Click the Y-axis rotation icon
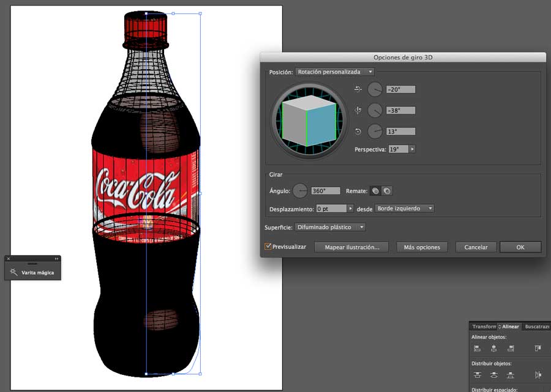 tap(358, 111)
